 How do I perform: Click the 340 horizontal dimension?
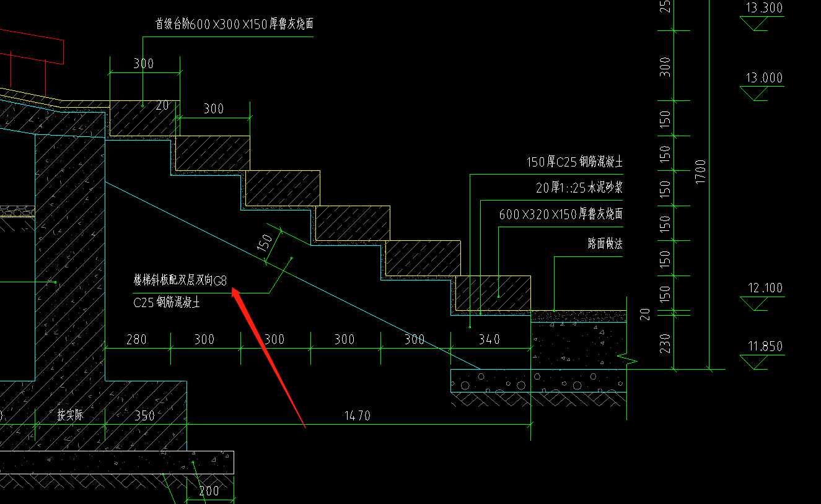point(489,339)
